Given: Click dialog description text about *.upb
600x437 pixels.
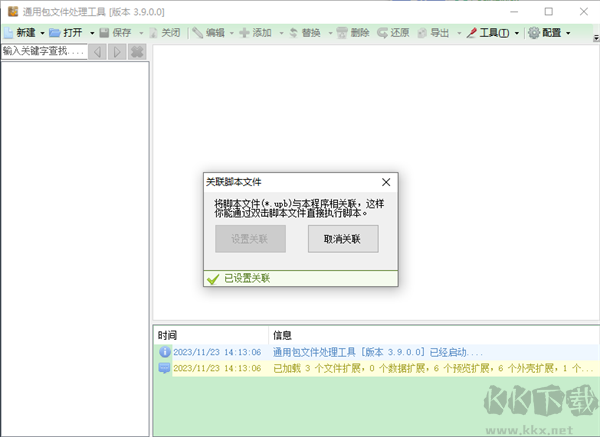Looking at the screenshot, I should coord(299,208).
